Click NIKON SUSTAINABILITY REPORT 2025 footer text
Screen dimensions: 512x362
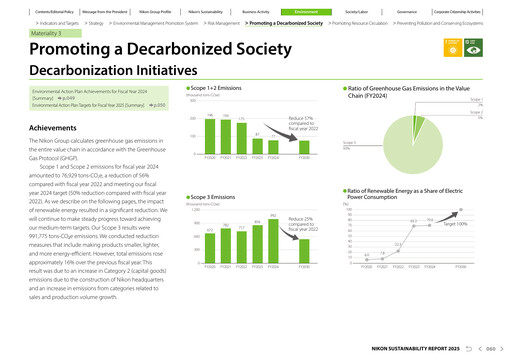[x=415, y=349]
